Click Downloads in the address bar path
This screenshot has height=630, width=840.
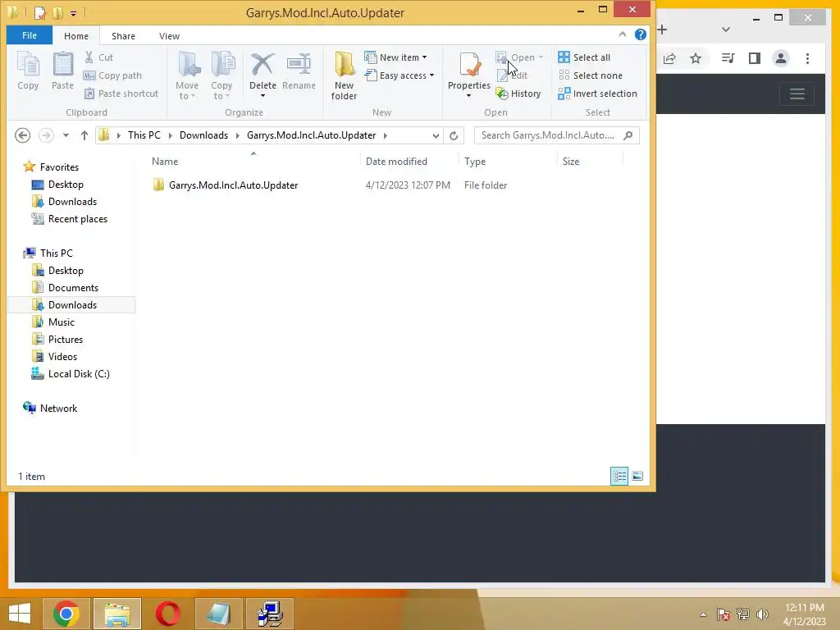[x=203, y=135]
